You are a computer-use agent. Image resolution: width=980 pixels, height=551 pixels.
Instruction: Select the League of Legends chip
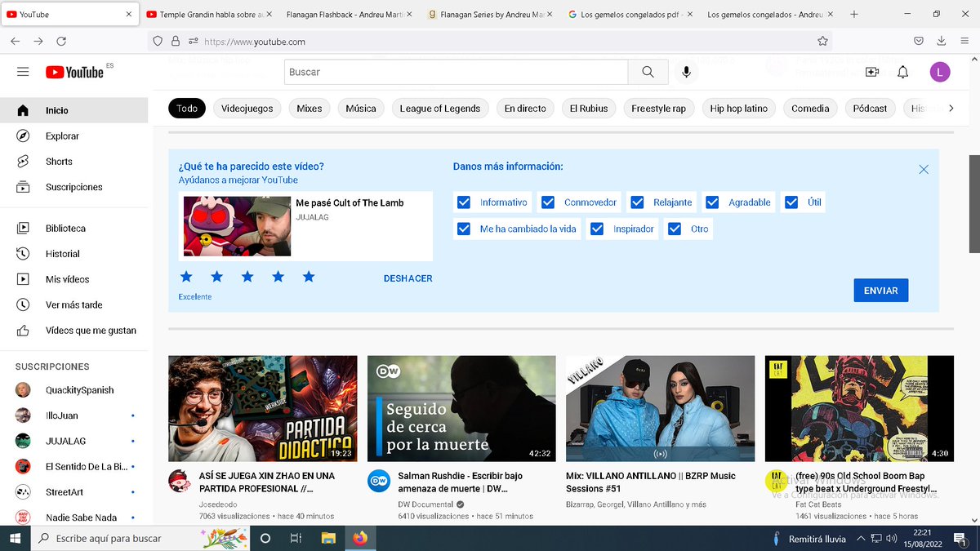[440, 109]
